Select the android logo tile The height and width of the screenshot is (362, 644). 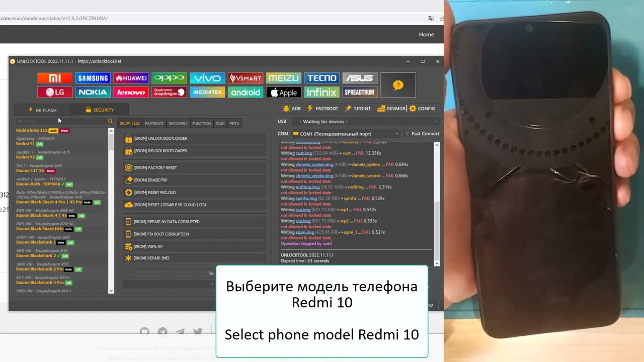pyautogui.click(x=246, y=92)
